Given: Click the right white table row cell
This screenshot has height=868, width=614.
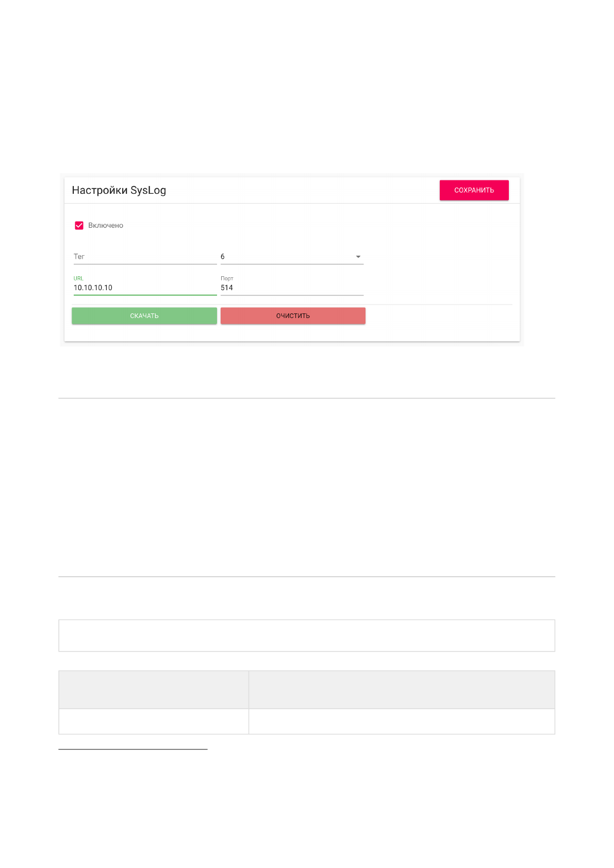Looking at the screenshot, I should 402,721.
